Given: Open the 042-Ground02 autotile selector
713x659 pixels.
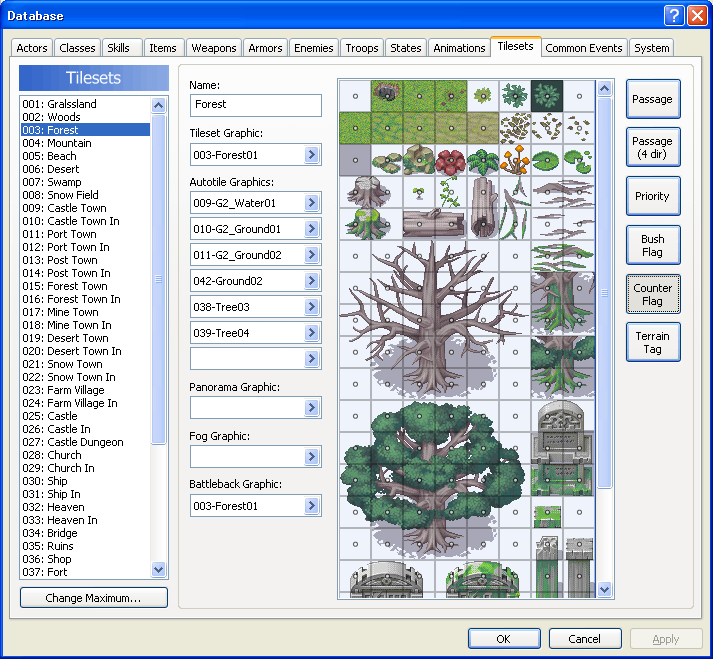Looking at the screenshot, I should 312,281.
